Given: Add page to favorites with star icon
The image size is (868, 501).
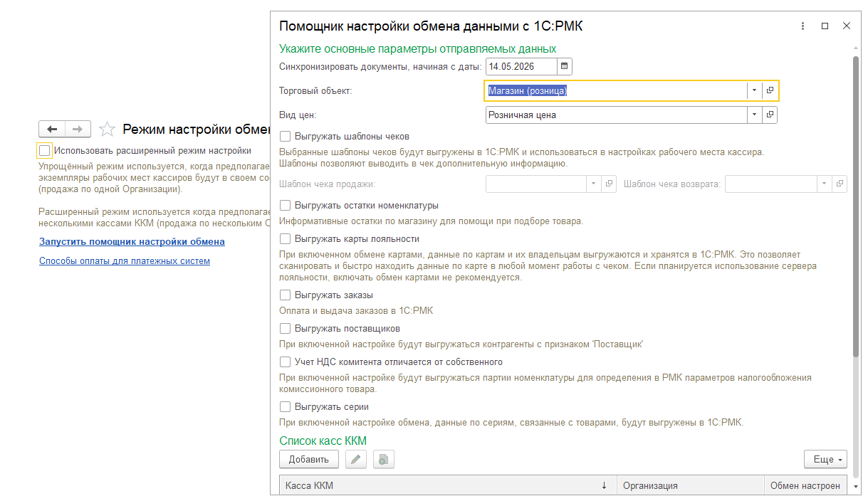Looking at the screenshot, I should click(107, 129).
